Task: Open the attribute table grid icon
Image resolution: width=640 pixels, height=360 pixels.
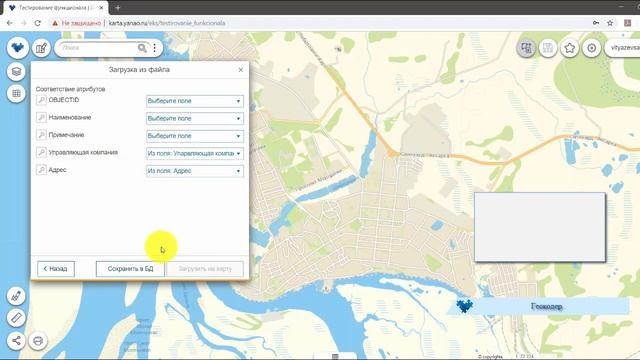Action: pos(16,93)
